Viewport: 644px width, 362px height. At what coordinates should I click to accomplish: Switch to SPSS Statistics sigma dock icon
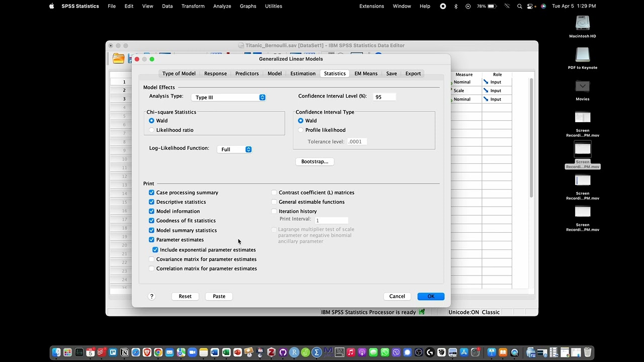point(316,352)
